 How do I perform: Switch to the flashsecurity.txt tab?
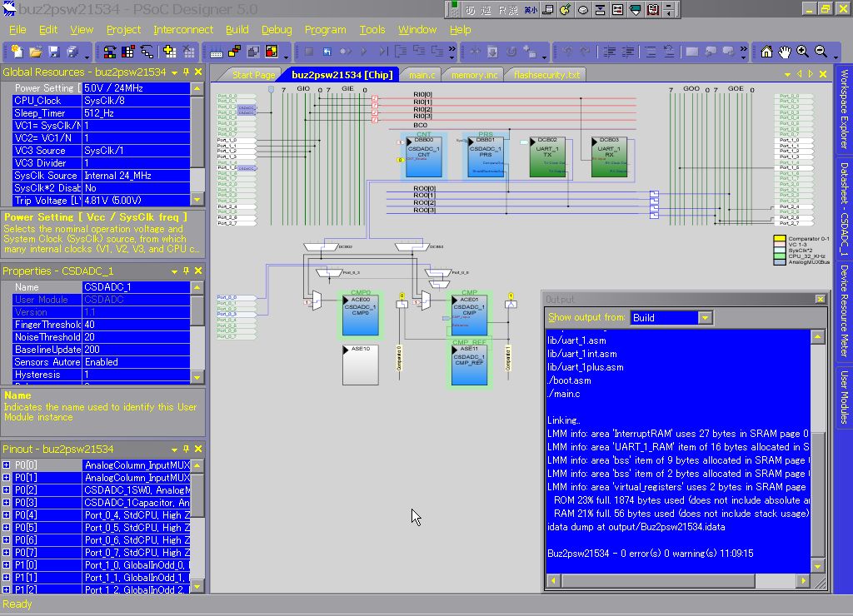pyautogui.click(x=546, y=75)
